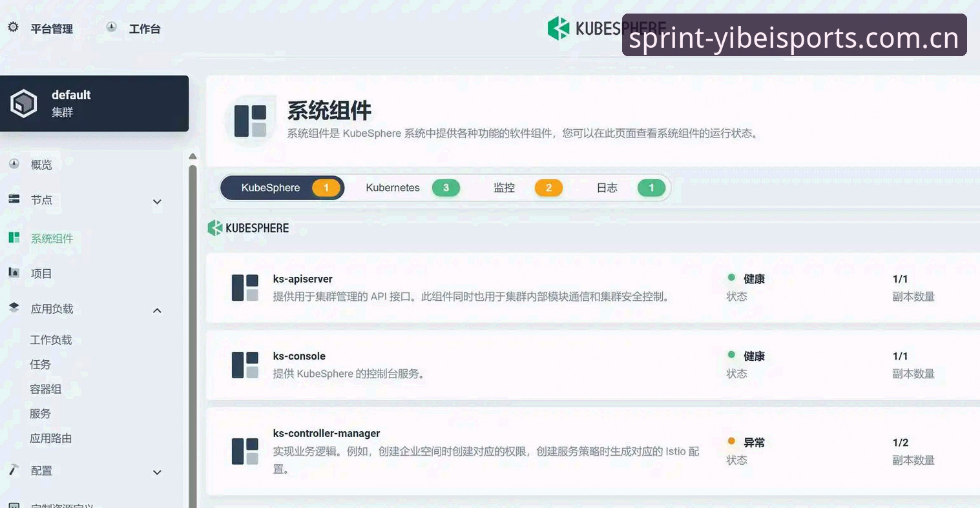Viewport: 980px width, 508px height.
Task: Click the 节点 nodes icon in sidebar
Action: click(14, 199)
